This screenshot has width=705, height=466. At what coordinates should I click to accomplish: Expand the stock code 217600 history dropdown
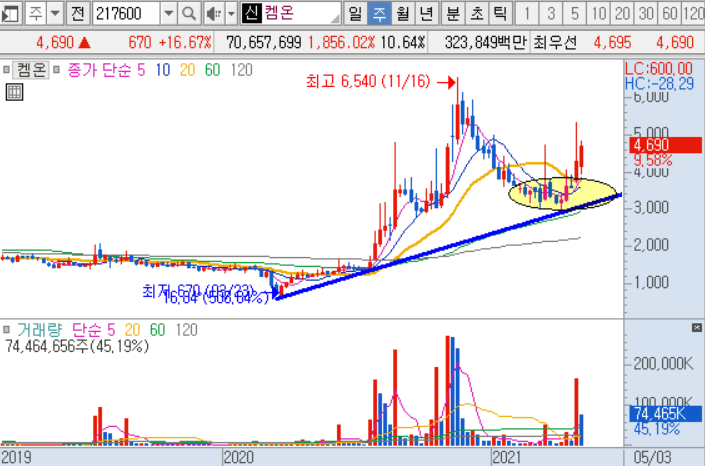(x=169, y=13)
